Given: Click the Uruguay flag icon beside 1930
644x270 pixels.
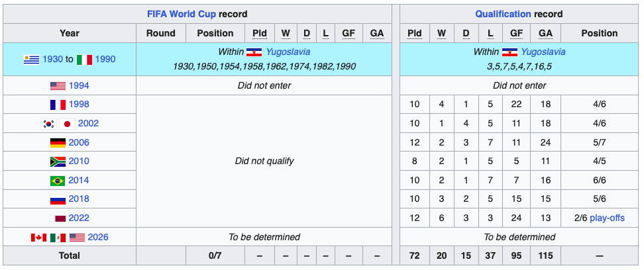Looking at the screenshot, I should [x=31, y=60].
